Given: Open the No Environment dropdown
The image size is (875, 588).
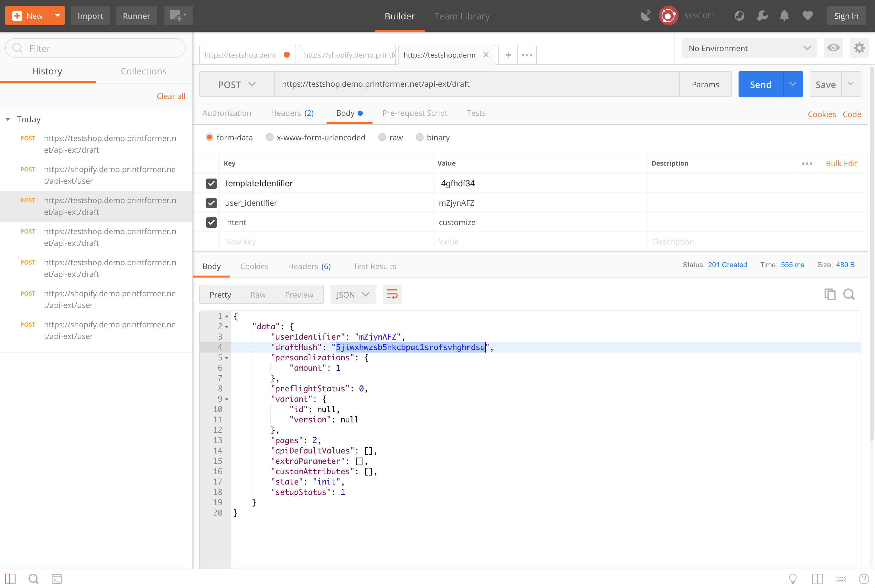Looking at the screenshot, I should tap(749, 48).
